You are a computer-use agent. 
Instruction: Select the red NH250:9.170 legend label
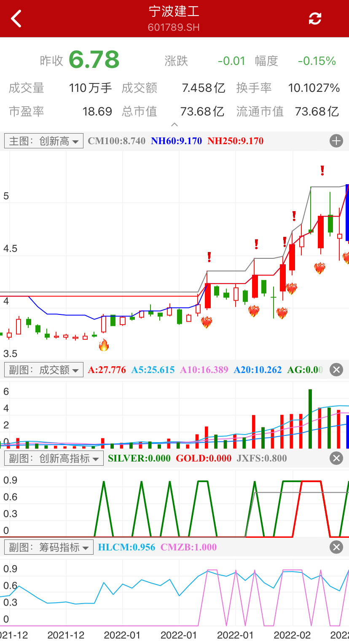[x=235, y=141]
